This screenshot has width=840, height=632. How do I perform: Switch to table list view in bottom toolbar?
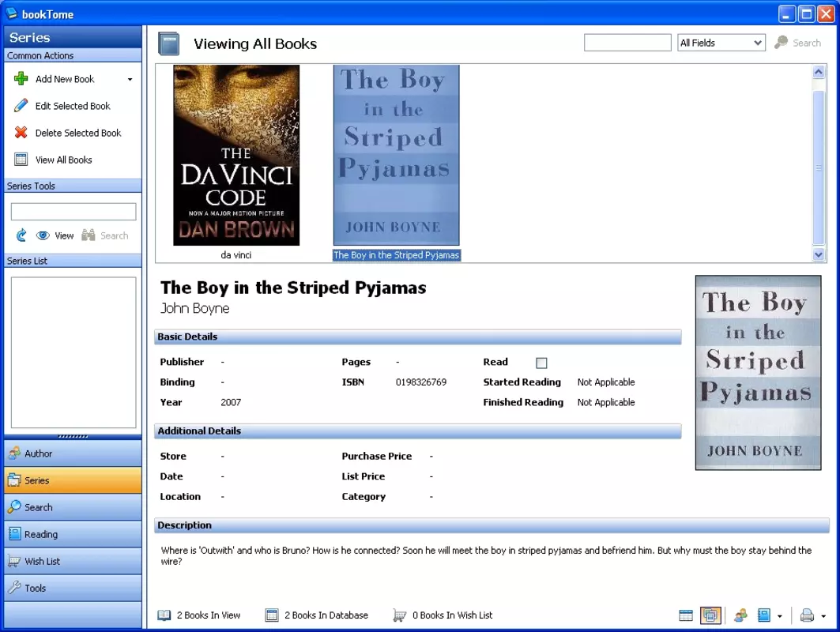(686, 615)
